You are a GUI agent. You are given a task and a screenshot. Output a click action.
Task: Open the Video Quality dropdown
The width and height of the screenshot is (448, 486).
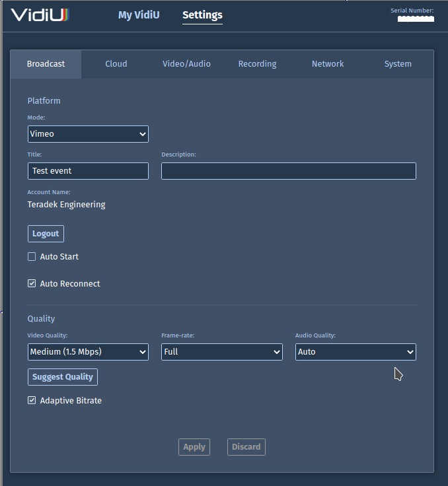point(88,352)
